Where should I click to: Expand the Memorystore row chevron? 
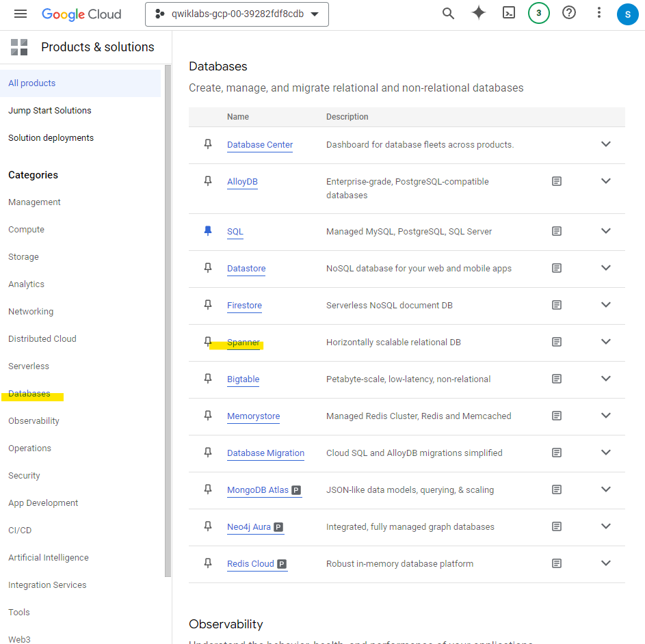(606, 416)
